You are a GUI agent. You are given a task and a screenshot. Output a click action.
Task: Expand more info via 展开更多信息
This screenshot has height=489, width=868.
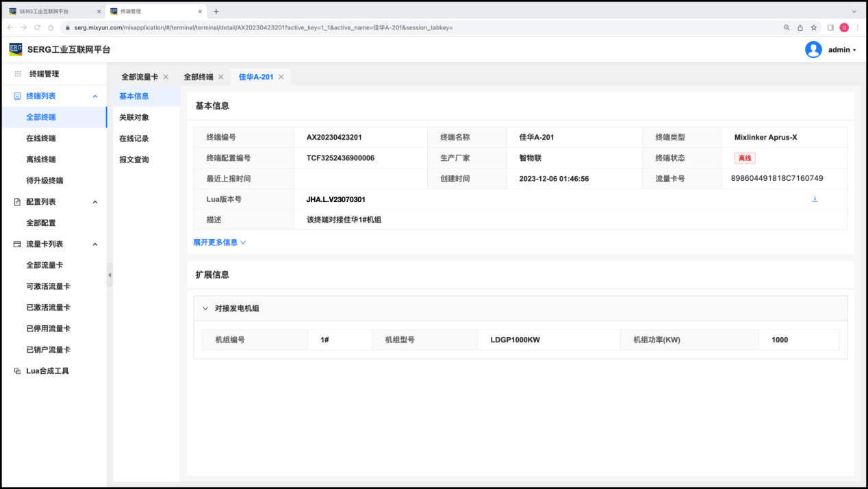pos(219,242)
